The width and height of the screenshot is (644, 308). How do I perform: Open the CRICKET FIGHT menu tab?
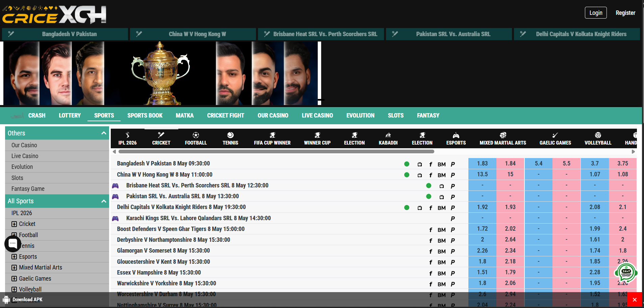coord(226,115)
